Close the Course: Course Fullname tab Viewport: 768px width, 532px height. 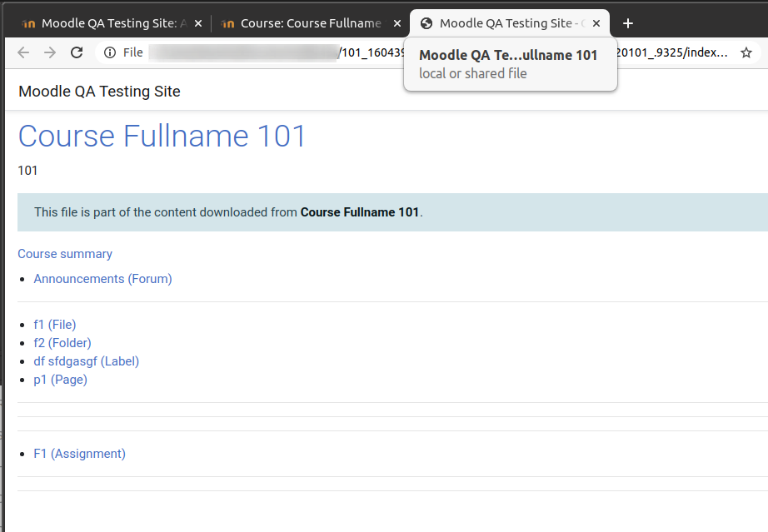point(397,23)
